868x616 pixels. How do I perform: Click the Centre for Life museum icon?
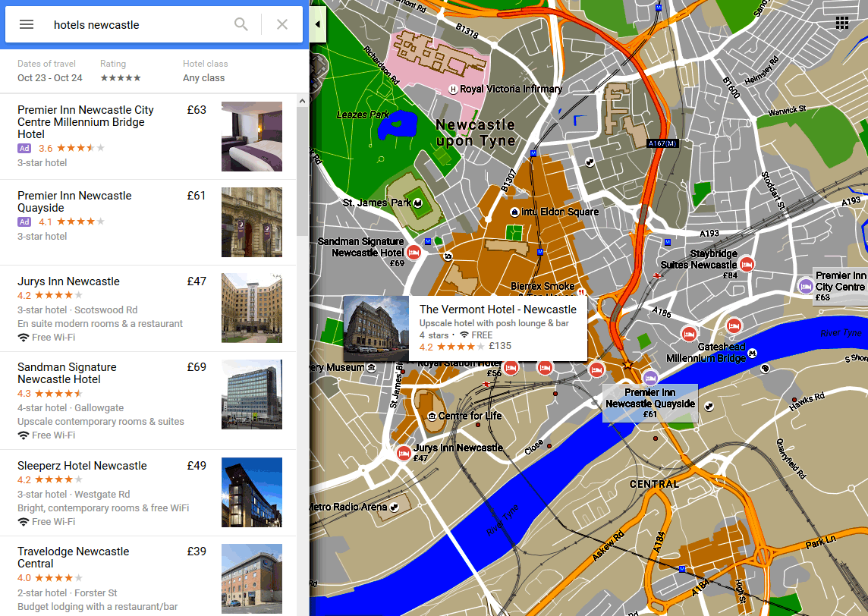coord(432,416)
